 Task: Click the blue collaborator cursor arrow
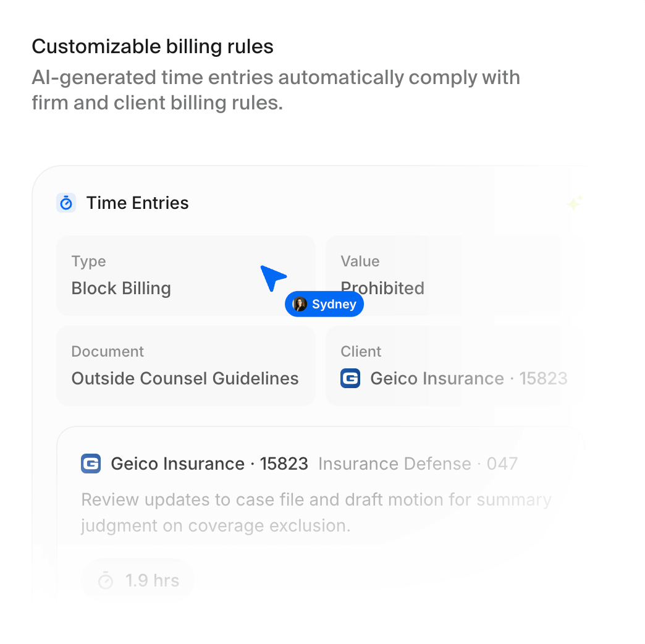pos(272,278)
